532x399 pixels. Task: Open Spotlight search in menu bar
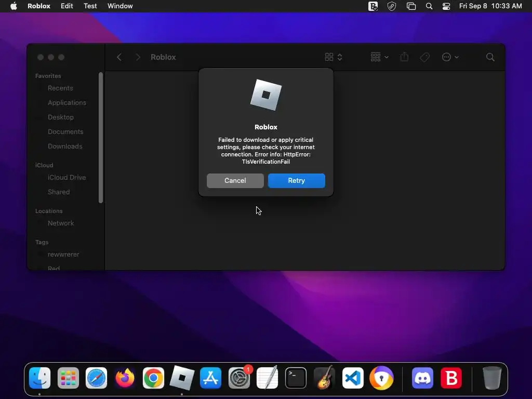point(429,6)
